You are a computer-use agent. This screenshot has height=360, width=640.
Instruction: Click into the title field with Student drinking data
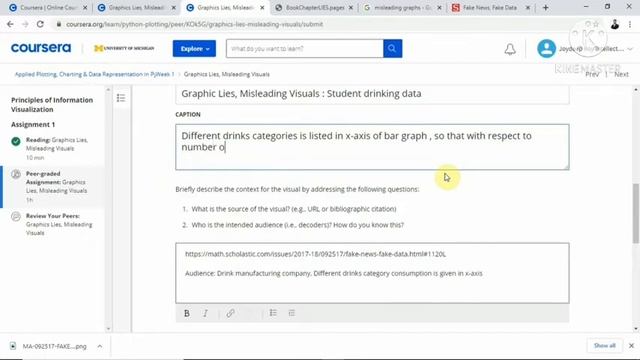click(372, 93)
